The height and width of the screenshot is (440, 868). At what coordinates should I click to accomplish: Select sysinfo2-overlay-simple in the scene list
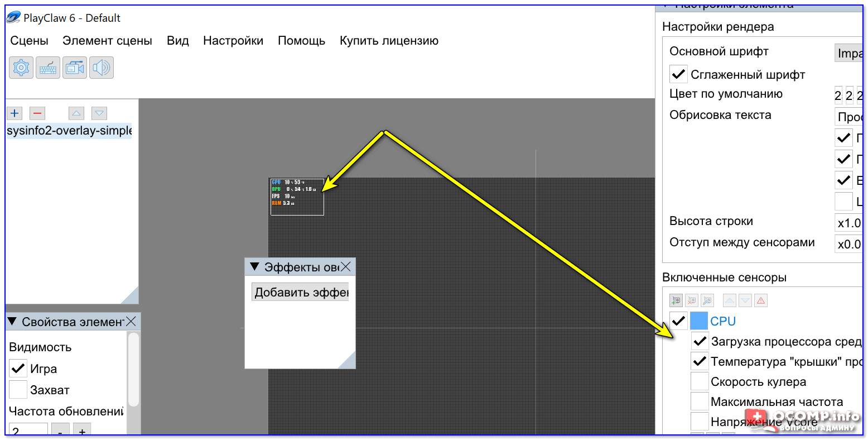69,131
